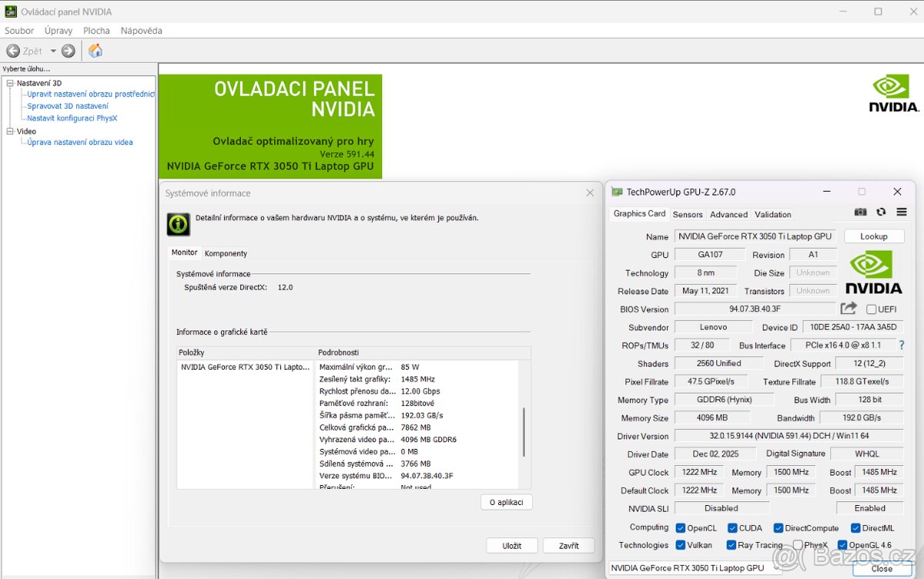This screenshot has width=924, height=579.
Task: Open the GPU-Z hamburger menu
Action: (902, 213)
